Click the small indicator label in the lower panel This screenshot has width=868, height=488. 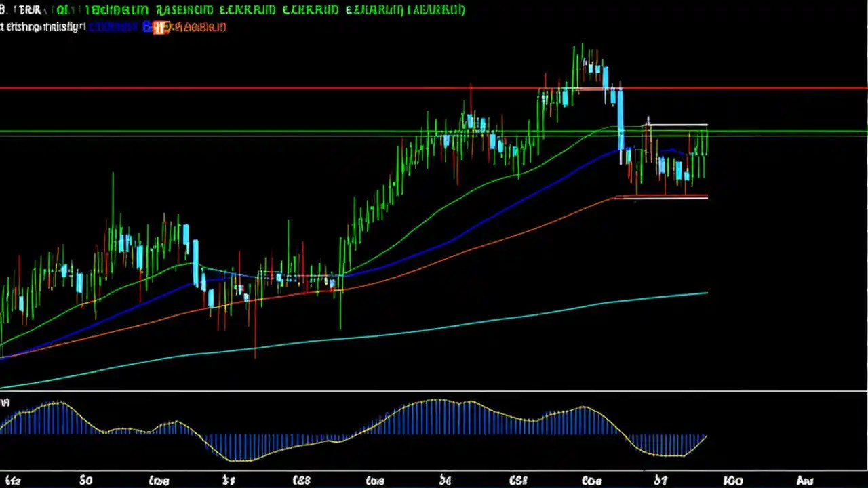5,402
